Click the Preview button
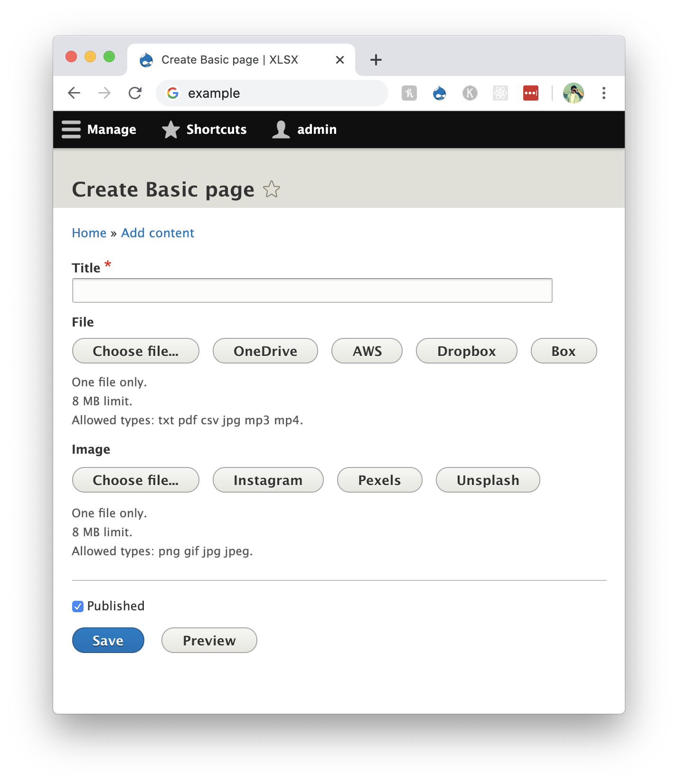The width and height of the screenshot is (678, 784). [x=209, y=640]
